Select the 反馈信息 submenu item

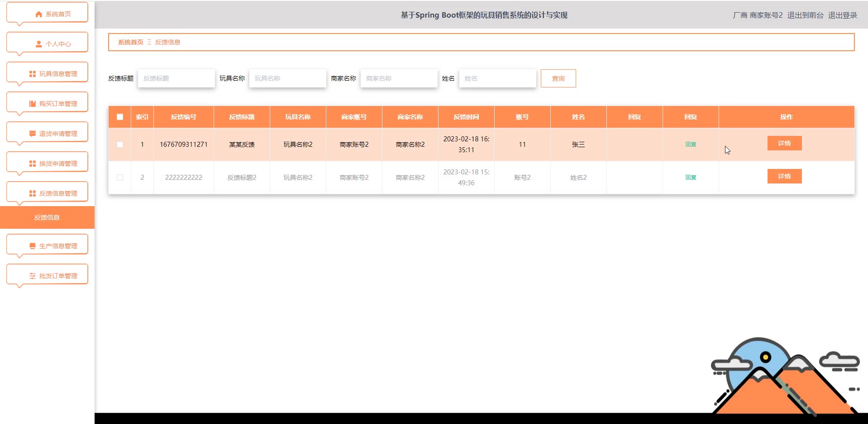click(47, 217)
